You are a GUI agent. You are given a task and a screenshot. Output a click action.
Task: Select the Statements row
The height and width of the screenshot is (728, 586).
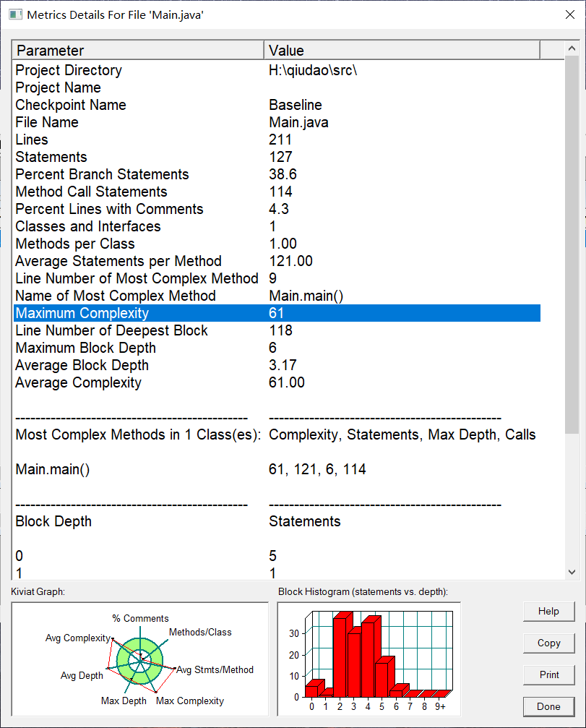[277, 157]
